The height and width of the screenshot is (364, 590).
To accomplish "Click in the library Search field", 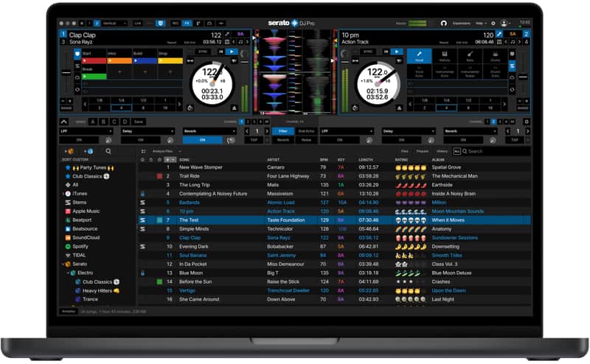I will coord(496,151).
